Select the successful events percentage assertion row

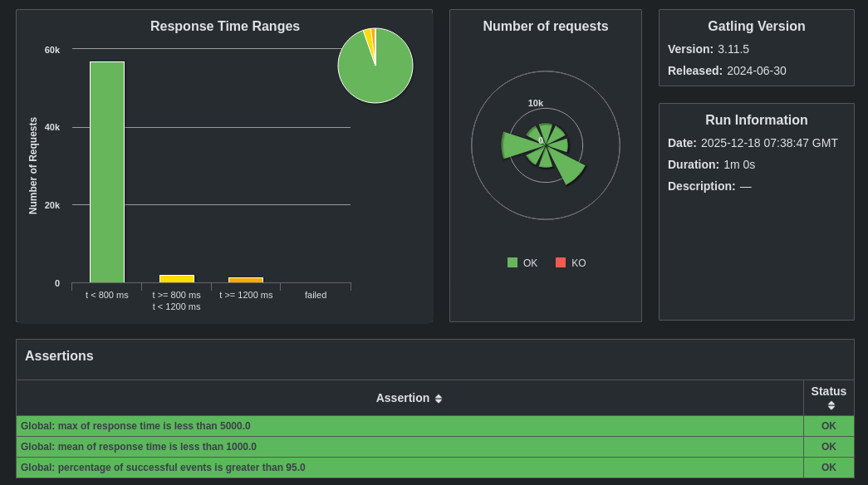coord(435,468)
